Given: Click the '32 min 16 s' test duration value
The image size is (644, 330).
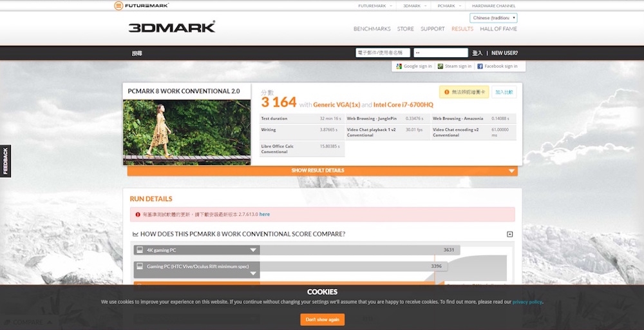Looking at the screenshot, I should 330,119.
